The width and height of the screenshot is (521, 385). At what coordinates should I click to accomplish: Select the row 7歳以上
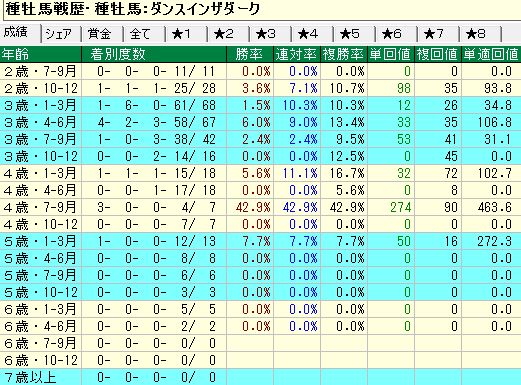pos(260,377)
